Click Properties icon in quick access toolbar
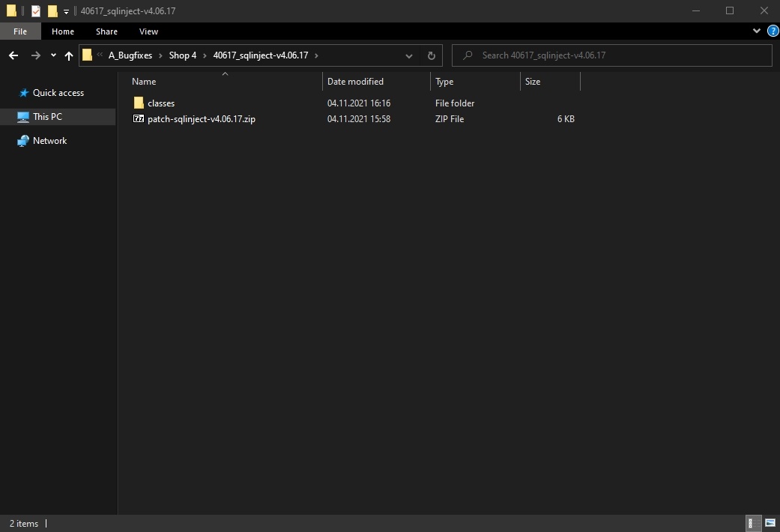 [36, 11]
